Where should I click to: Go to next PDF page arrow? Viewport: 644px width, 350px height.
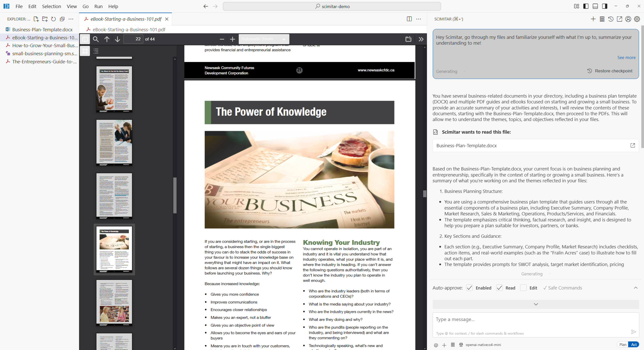(x=117, y=39)
